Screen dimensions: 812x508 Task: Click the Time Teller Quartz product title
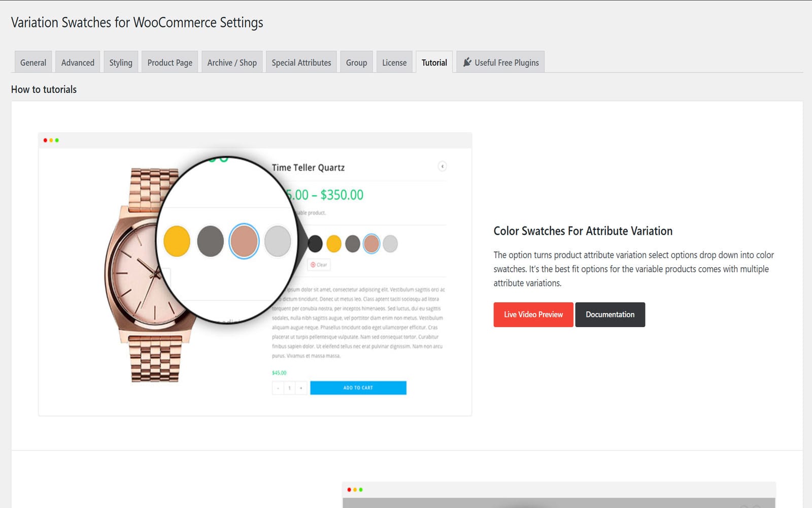click(308, 168)
